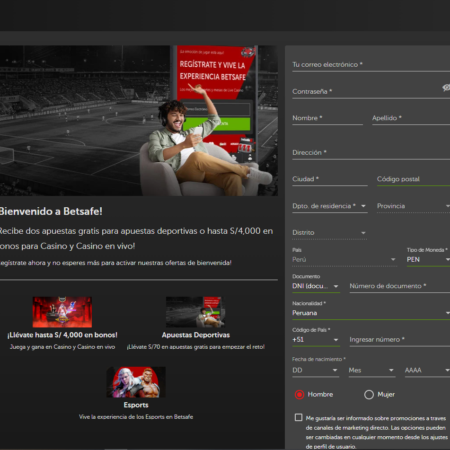450x450 pixels.
Task: Open the casino bonus thumbnail
Action: point(62,312)
